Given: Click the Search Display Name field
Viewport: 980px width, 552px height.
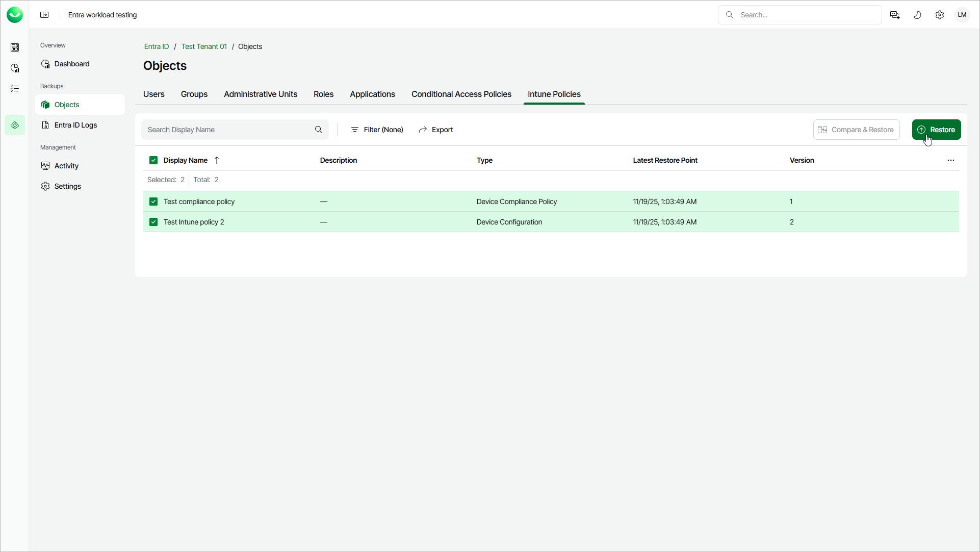Looking at the screenshot, I should click(229, 130).
